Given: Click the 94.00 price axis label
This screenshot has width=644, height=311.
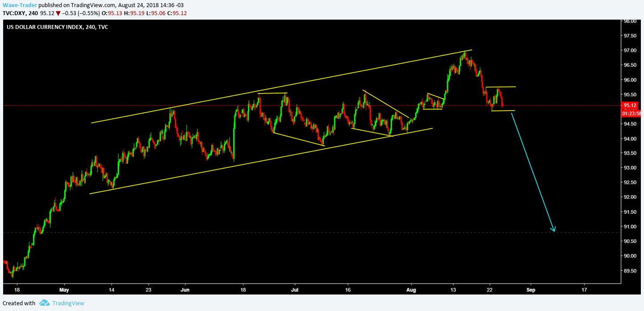Looking at the screenshot, I should coord(630,139).
